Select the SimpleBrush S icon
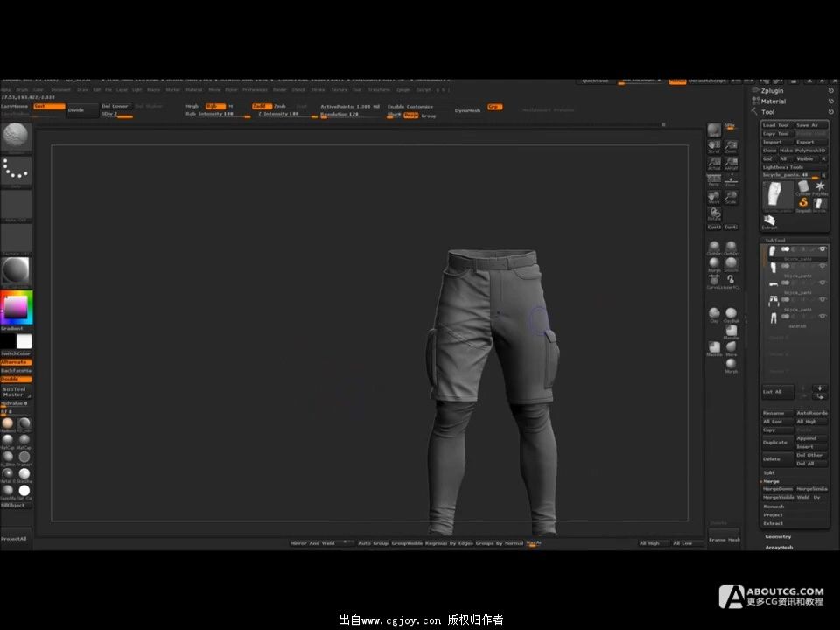The image size is (840, 630). pyautogui.click(x=803, y=204)
